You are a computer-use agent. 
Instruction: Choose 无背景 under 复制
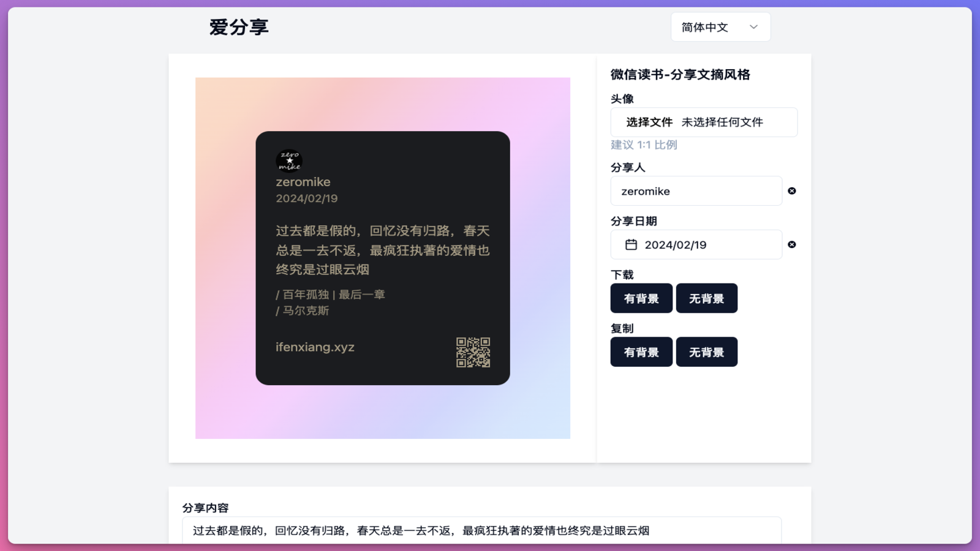(707, 351)
